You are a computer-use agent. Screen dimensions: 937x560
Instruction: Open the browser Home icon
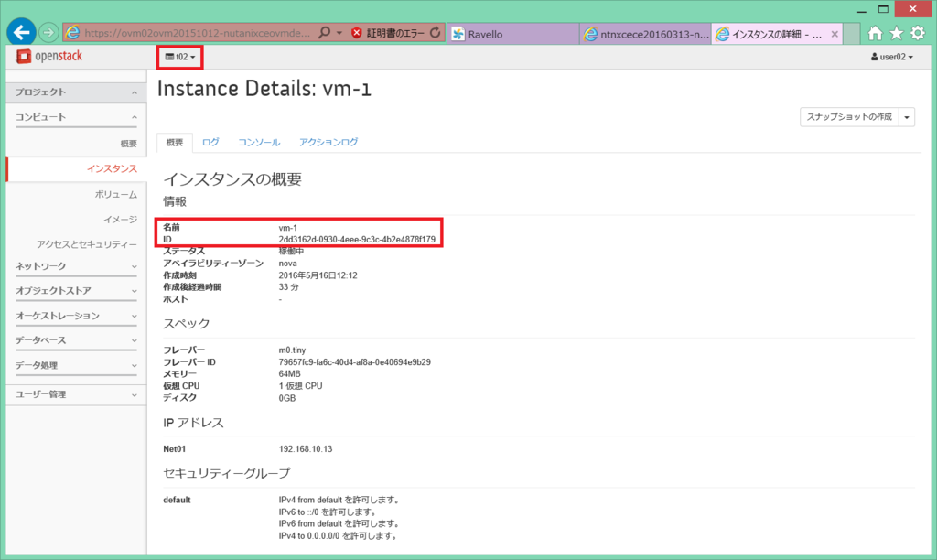pyautogui.click(x=875, y=33)
